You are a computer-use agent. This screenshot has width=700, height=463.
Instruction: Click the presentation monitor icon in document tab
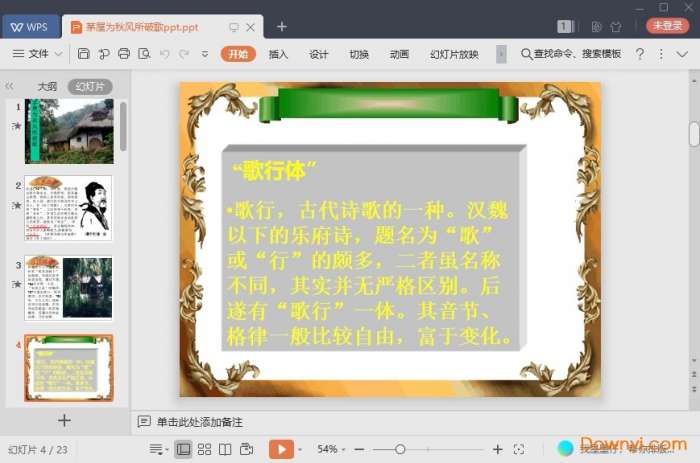233,27
